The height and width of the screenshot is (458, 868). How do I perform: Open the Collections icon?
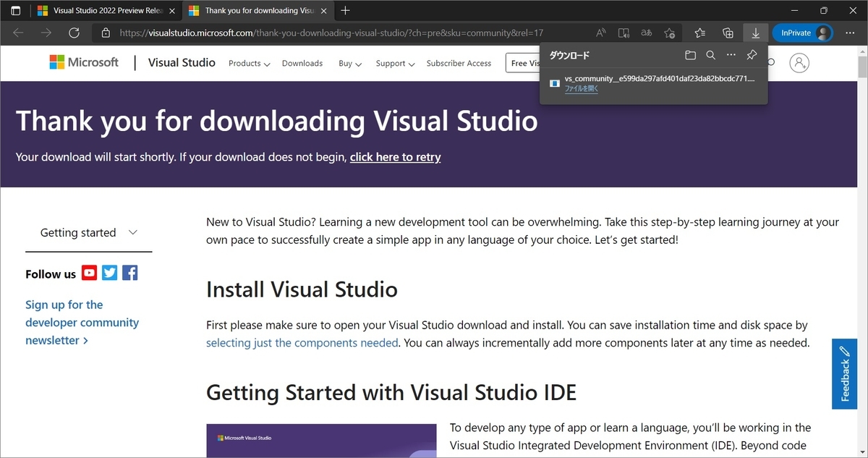click(728, 33)
